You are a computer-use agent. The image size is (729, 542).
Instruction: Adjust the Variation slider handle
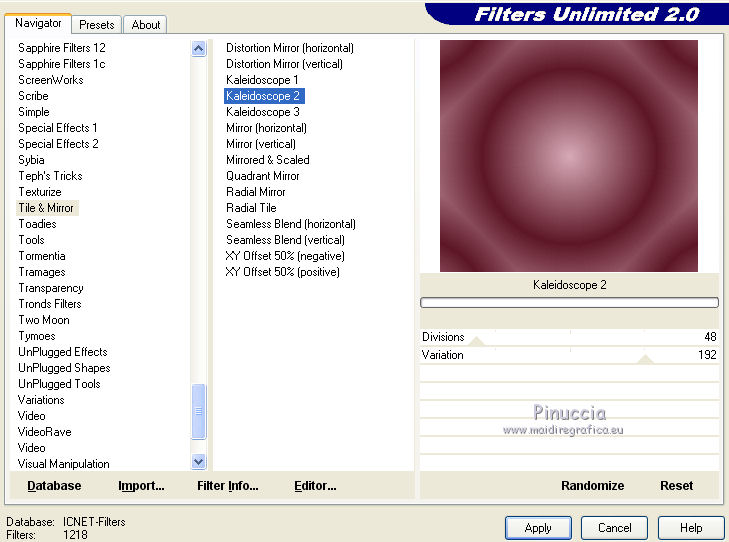645,359
